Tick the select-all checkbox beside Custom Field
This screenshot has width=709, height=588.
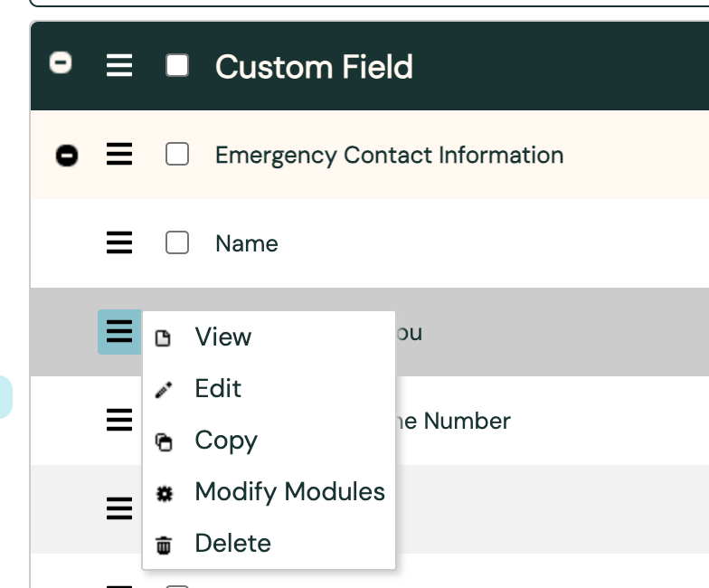(x=177, y=66)
